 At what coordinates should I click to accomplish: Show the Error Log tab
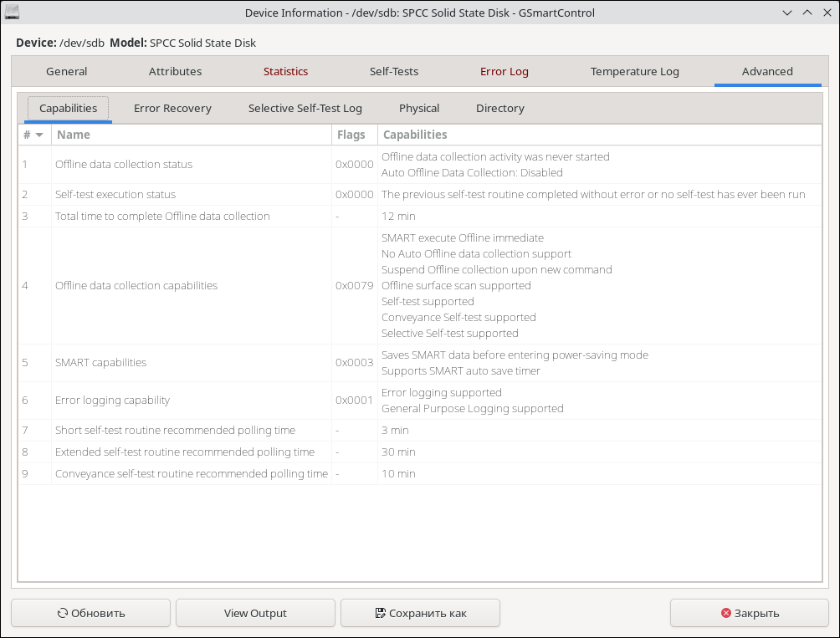point(505,72)
